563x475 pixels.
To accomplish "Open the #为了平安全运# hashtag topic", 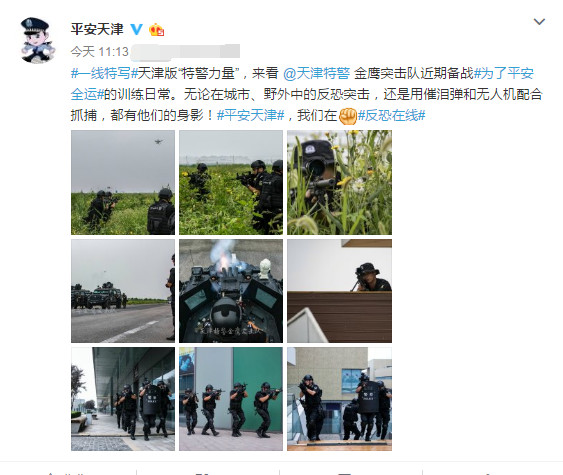I will point(302,84).
